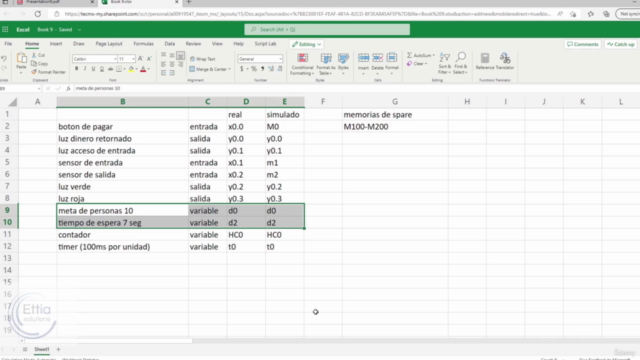Open the font size dropdown
Screen dimensions: 640x360
133,59
